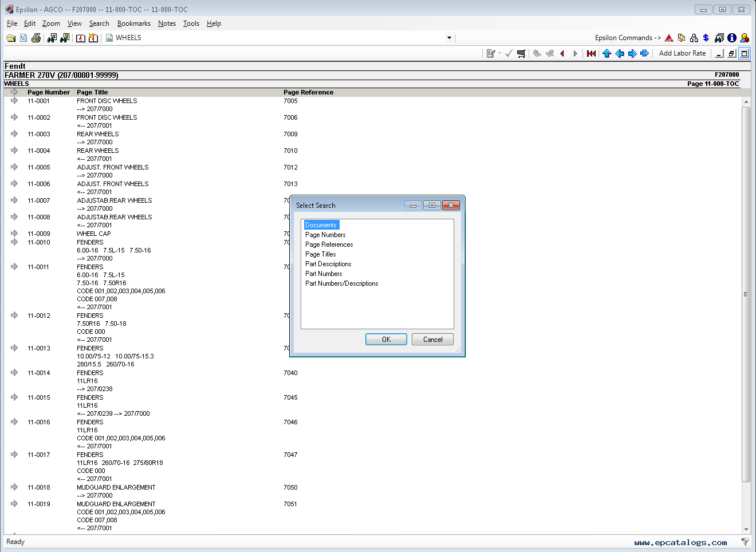Click the binoculars with document search icon
This screenshot has height=552, width=756.
pos(65,38)
